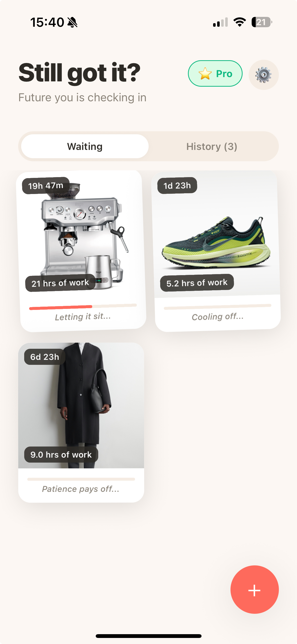Image resolution: width=297 pixels, height=644 pixels.
Task: Tap the gold star in Pro badge
Action: coord(205,74)
